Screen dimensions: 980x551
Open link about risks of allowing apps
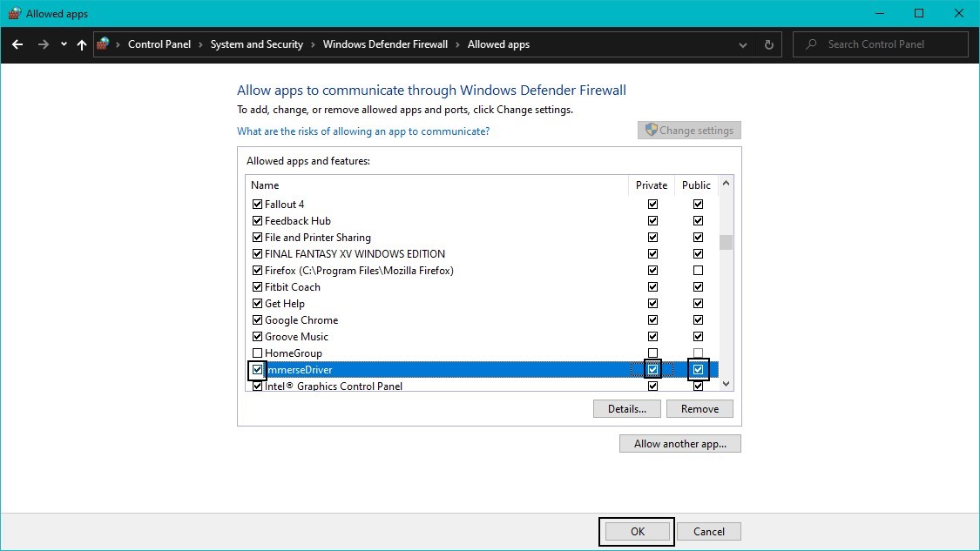tap(363, 131)
